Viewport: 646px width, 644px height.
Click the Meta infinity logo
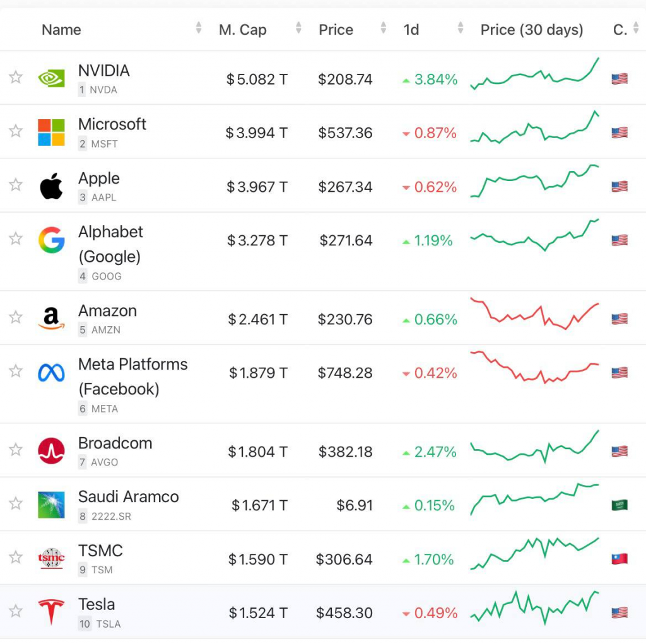(x=51, y=372)
